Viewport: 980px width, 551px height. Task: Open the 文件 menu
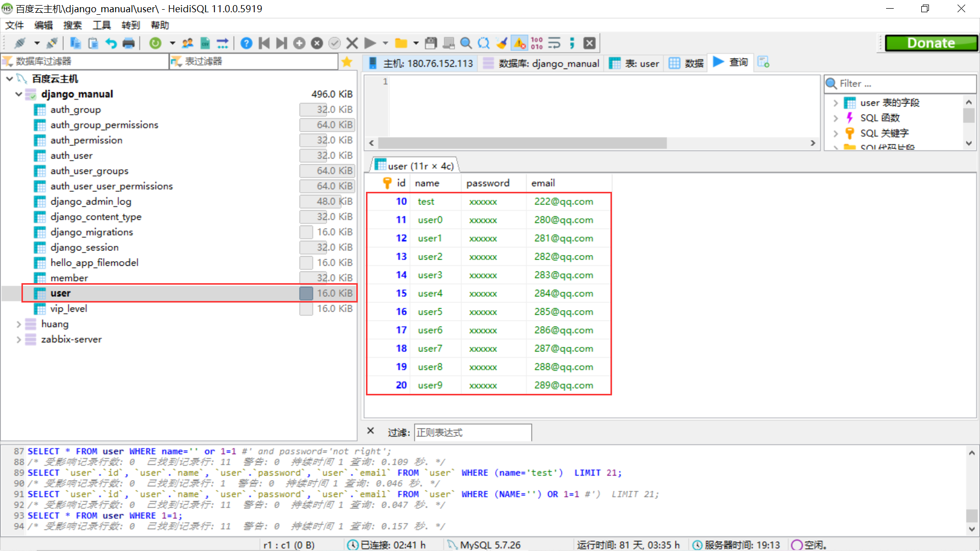(15, 26)
